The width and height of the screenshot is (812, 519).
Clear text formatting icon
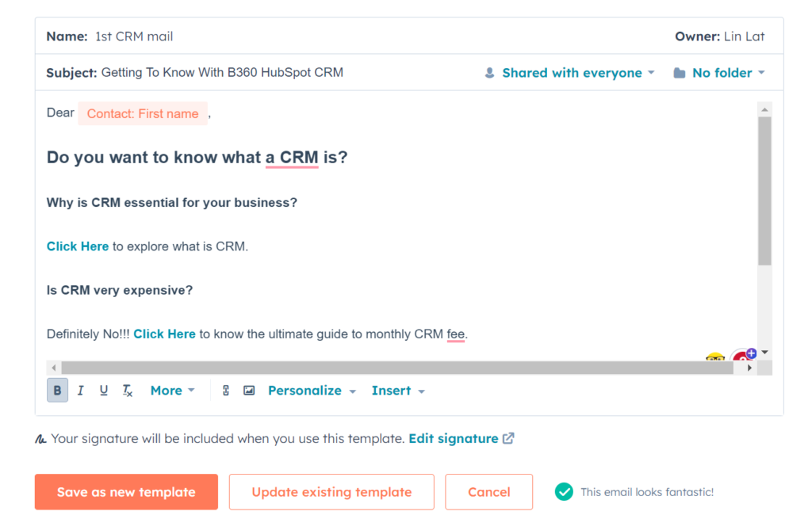coord(127,391)
